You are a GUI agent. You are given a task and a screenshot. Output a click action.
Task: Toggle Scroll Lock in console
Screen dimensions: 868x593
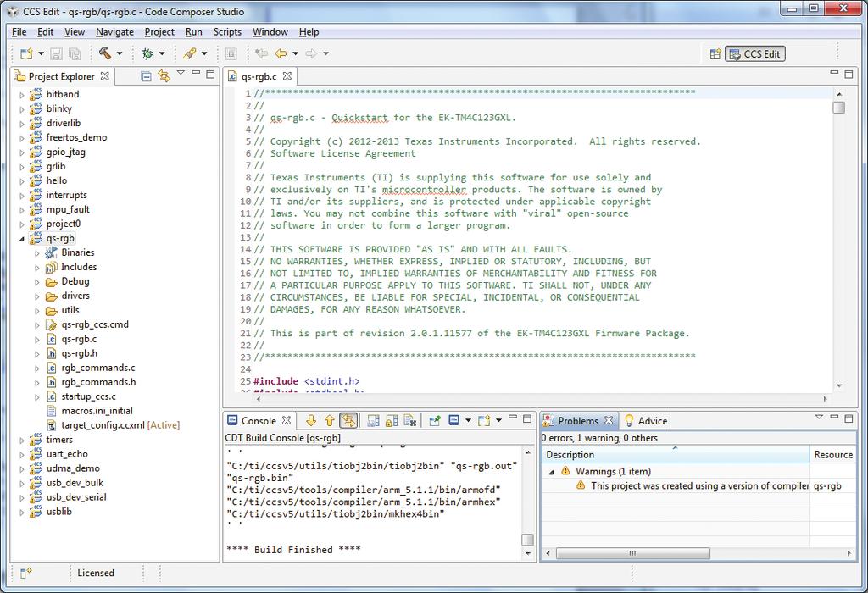click(392, 421)
